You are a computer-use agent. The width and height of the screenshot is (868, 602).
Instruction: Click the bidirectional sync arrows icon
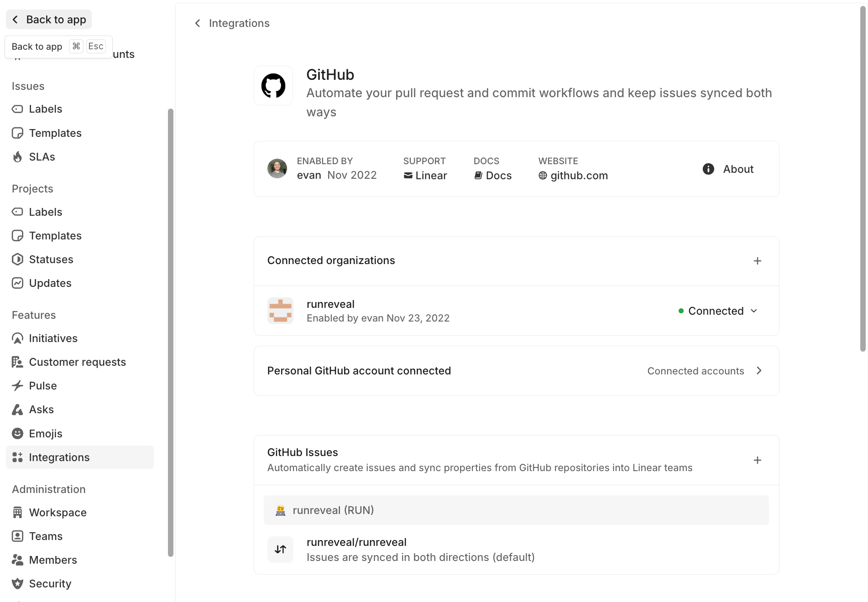coord(280,549)
